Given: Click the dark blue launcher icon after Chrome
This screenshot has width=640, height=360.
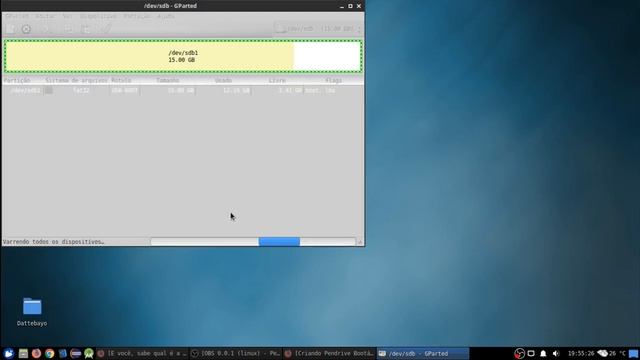Looking at the screenshot, I should click(x=62, y=353).
